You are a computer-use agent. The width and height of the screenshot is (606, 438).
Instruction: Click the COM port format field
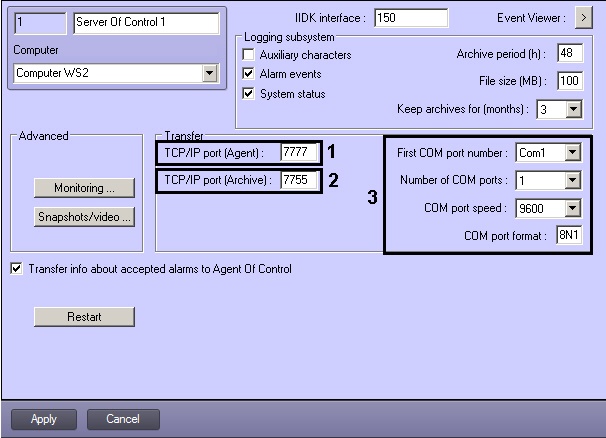[x=569, y=235]
